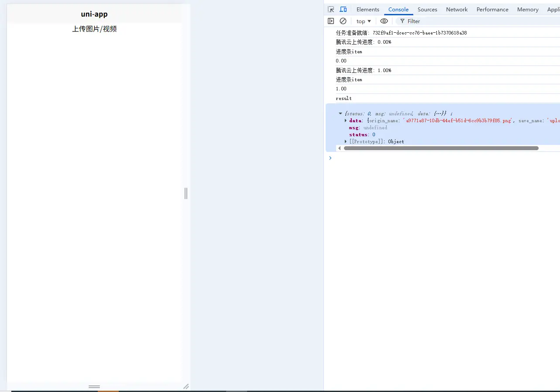The height and width of the screenshot is (392, 560).
Task: Activate the inspect element picker icon
Action: point(331,9)
